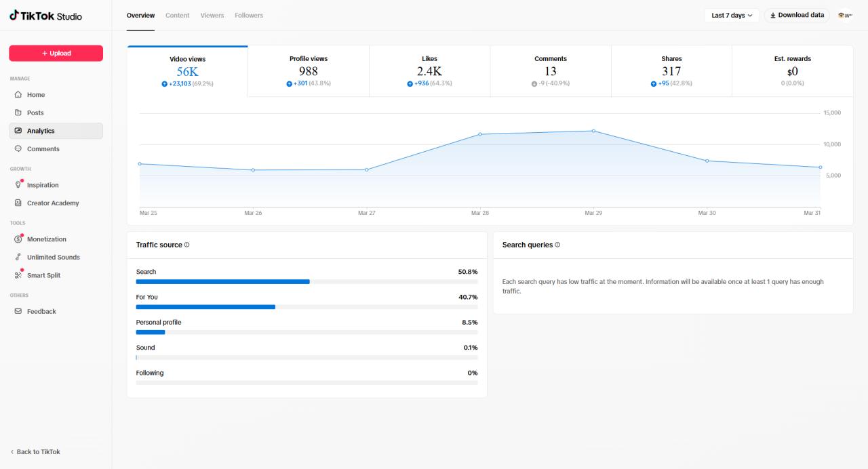Click the Creator Academy icon

pyautogui.click(x=18, y=203)
